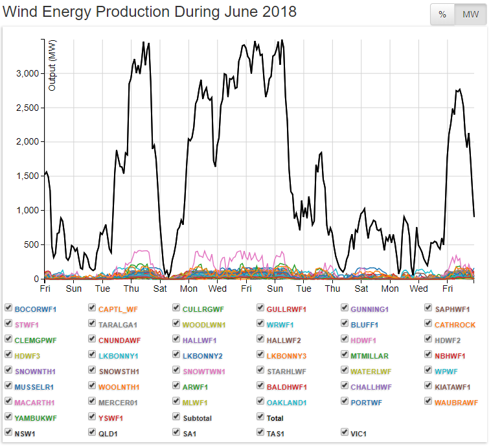Click the LKBONNY3 legend label

[286, 355]
